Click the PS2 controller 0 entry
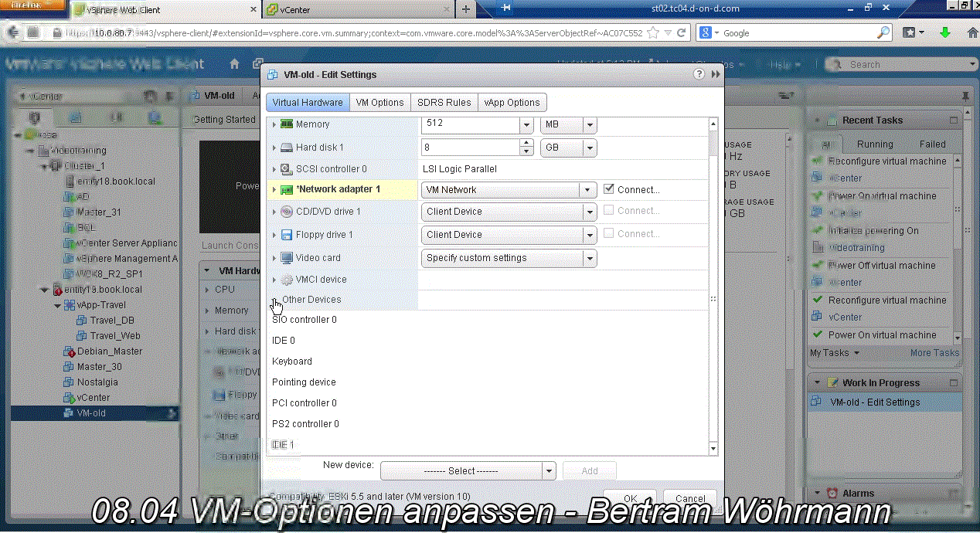The height and width of the screenshot is (533, 980). [305, 424]
